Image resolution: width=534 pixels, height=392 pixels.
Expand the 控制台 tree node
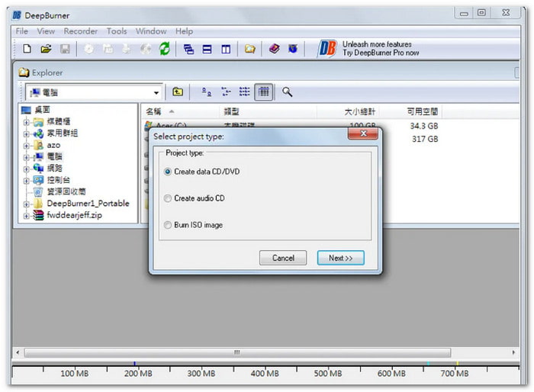click(x=26, y=181)
